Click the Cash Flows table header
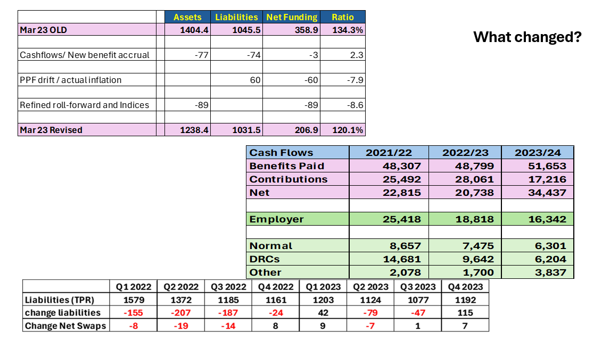Image resolution: width=610 pixels, height=364 pixels. click(282, 153)
